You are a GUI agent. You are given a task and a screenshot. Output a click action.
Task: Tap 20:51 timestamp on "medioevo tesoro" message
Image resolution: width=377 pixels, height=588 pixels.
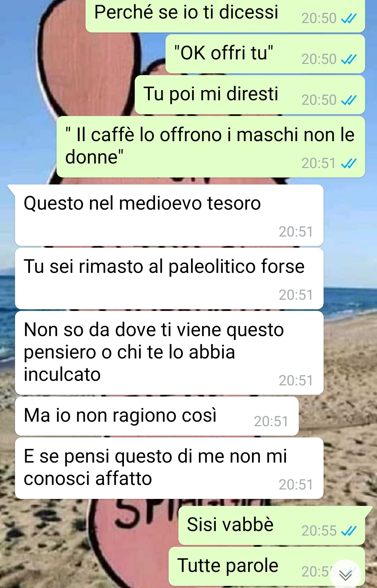tap(296, 232)
